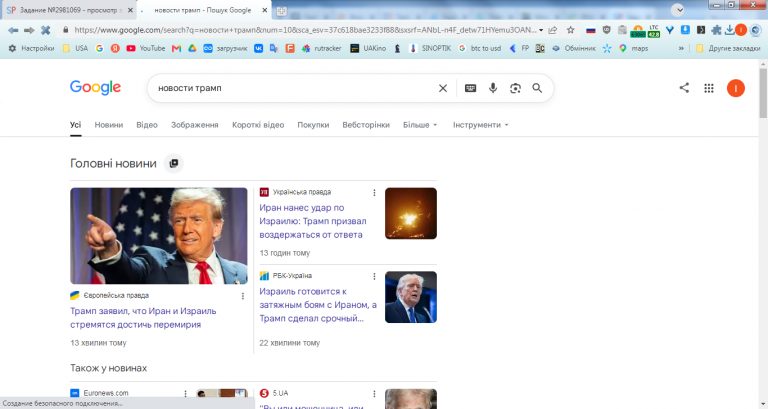
Task: Click the browser forward arrow
Action: click(29, 30)
